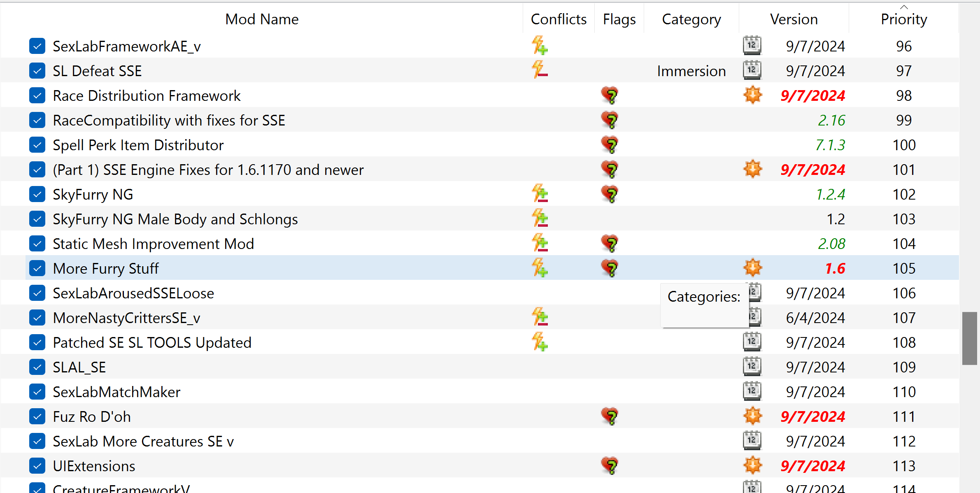
Task: Disable the SexLabMatchMaker mod checkbox
Action: 37,391
